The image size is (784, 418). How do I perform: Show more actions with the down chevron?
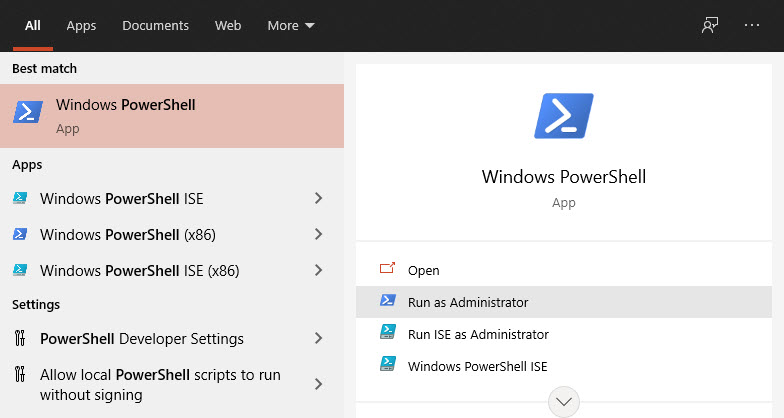coord(564,402)
